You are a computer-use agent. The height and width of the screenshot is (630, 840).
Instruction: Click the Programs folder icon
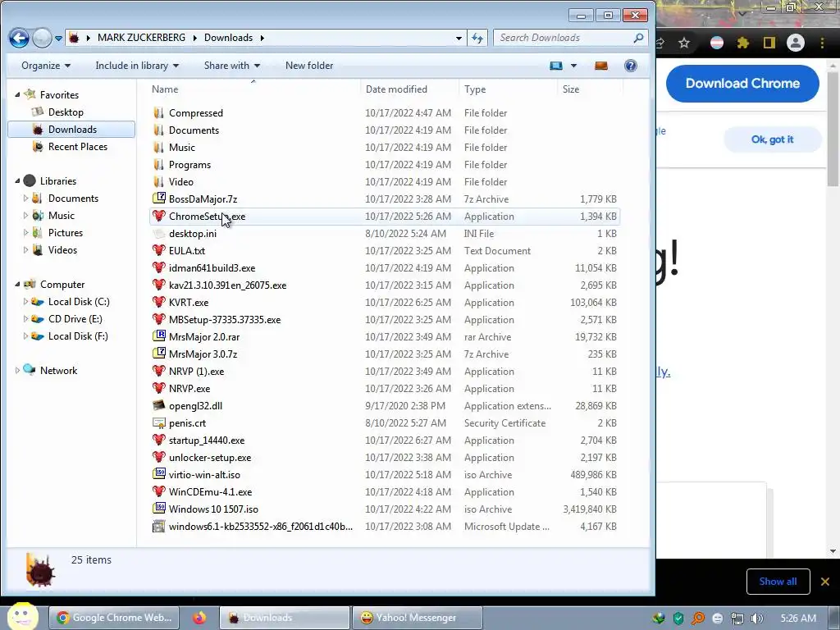point(158,164)
